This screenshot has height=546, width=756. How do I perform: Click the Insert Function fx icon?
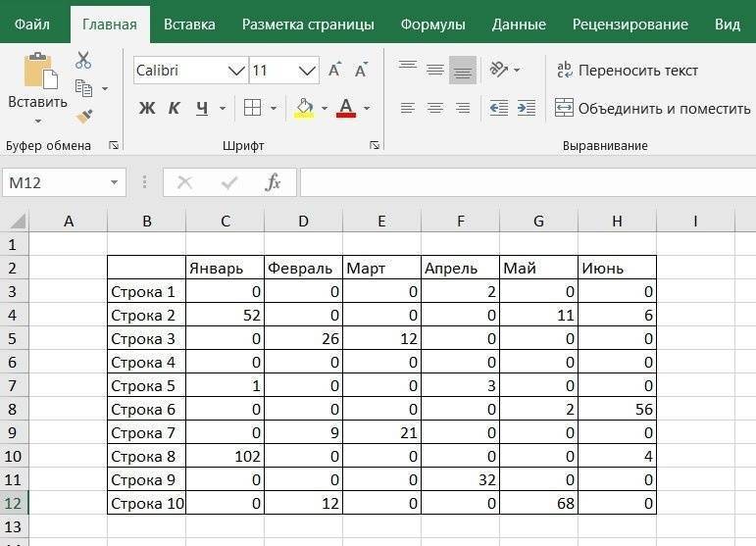pos(273,182)
